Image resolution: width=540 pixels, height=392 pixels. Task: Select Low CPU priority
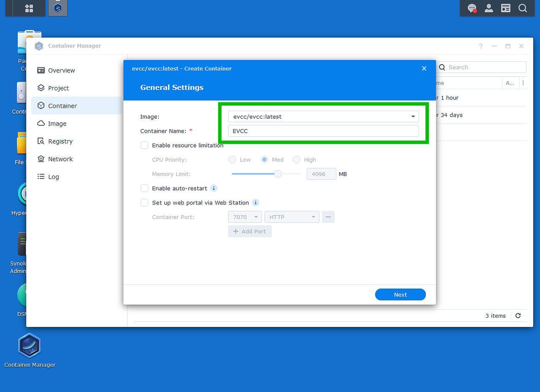point(232,160)
